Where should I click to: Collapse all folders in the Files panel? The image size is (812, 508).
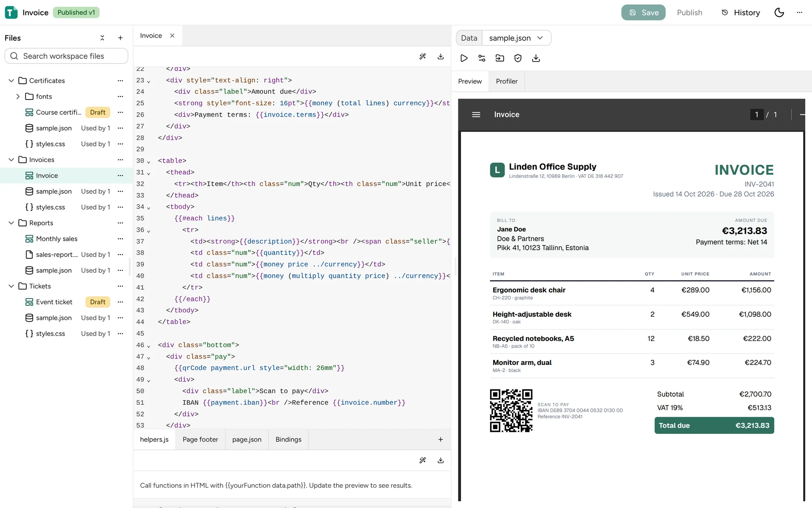(102, 38)
